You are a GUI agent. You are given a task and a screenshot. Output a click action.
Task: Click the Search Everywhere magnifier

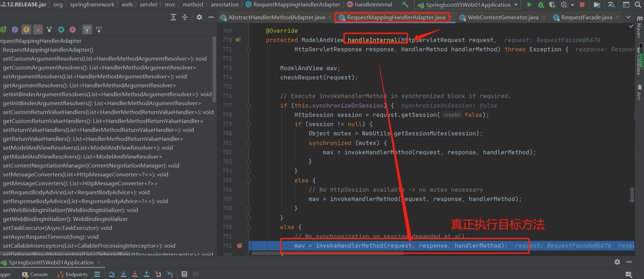638,5
